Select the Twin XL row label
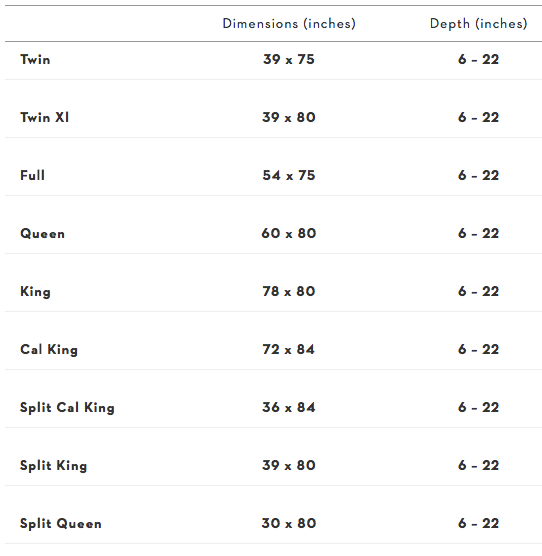This screenshot has height=556, width=542. 45,117
